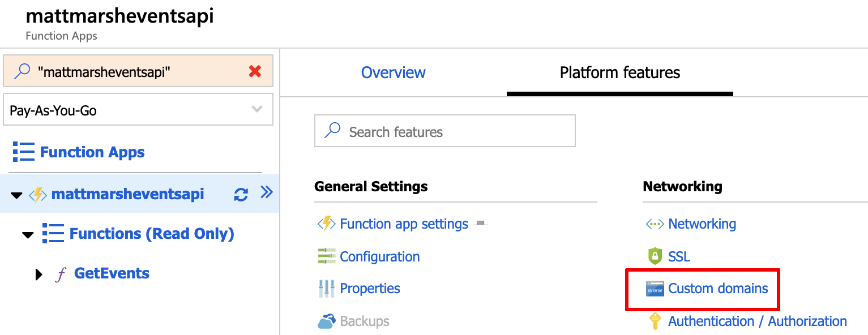The image size is (868, 335).
Task: Click the double chevron expand icon
Action: tap(266, 194)
